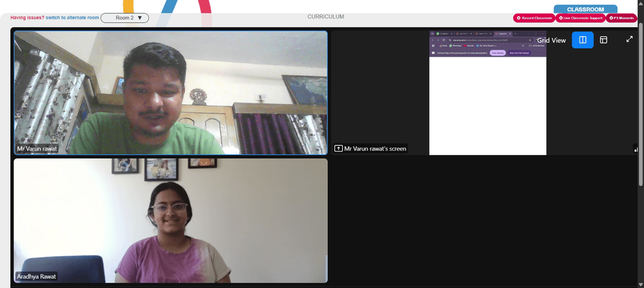Select Mr Varun rawat's video tile
This screenshot has width=644, height=288.
click(171, 93)
